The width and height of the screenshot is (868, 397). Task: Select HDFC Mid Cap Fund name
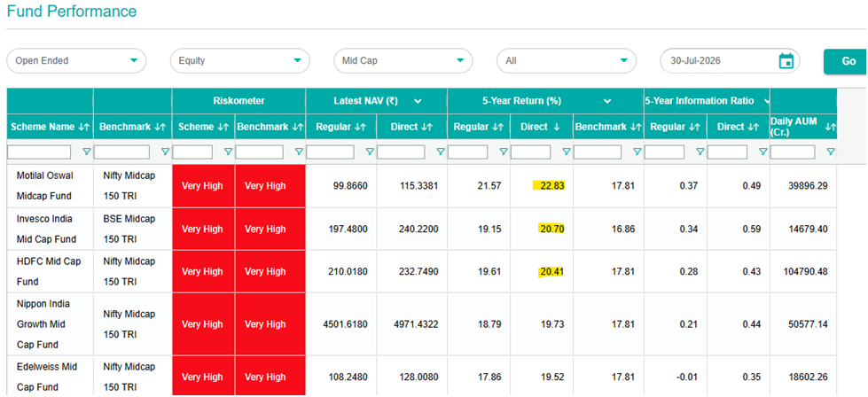[x=48, y=271]
